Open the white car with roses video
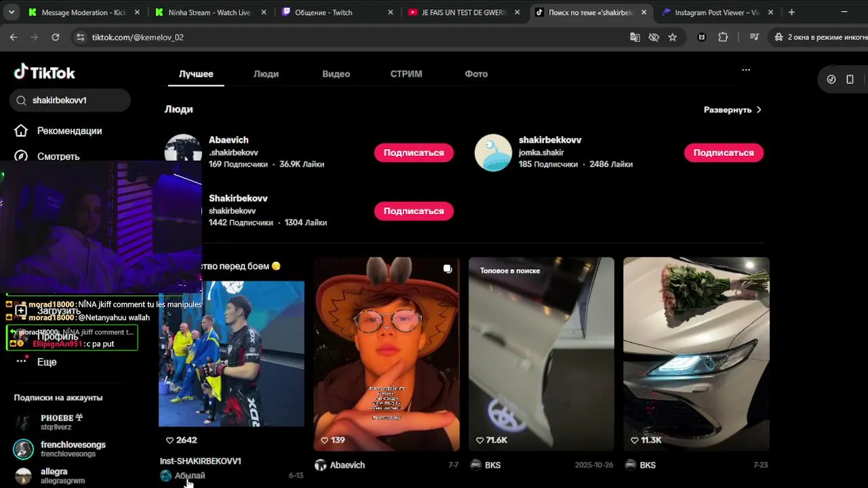 pyautogui.click(x=696, y=354)
